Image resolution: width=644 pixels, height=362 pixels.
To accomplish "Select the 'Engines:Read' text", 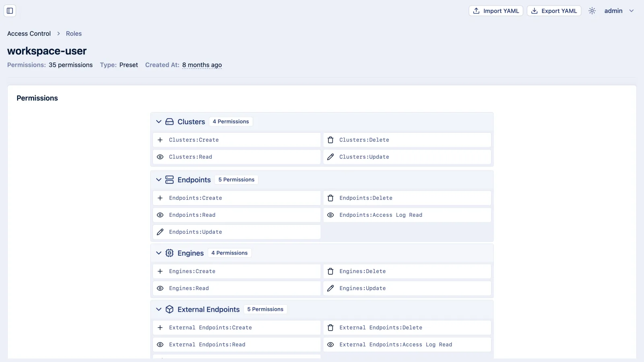I will click(x=189, y=288).
